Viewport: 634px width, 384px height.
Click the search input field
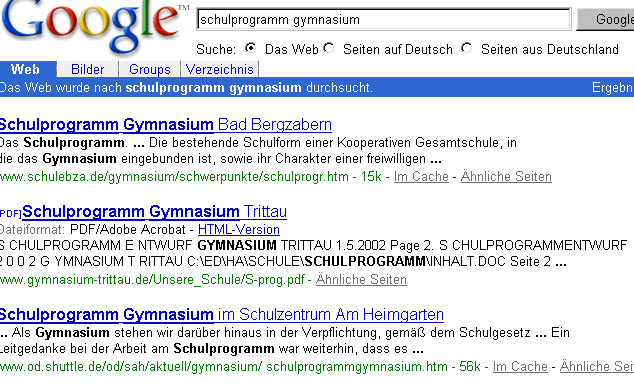(384, 19)
